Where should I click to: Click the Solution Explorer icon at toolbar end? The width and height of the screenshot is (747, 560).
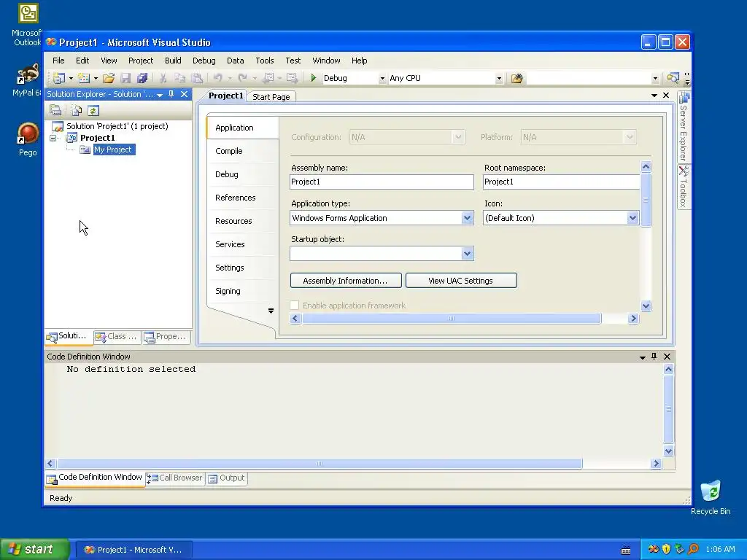(673, 78)
